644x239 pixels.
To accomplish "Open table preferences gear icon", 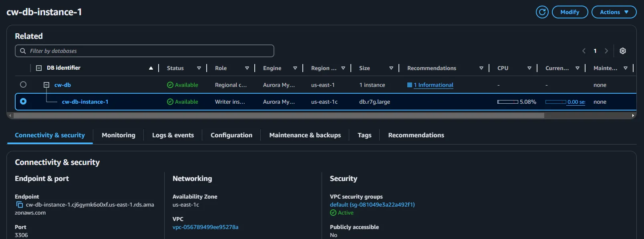I will 623,51.
